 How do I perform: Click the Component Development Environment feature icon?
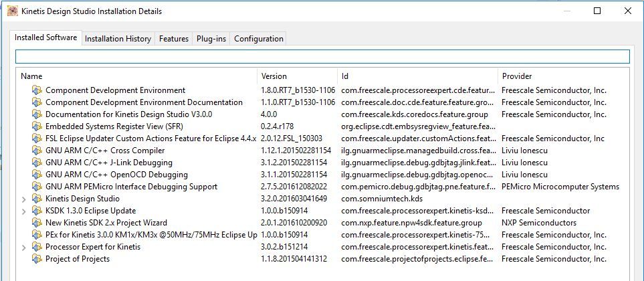(37, 90)
